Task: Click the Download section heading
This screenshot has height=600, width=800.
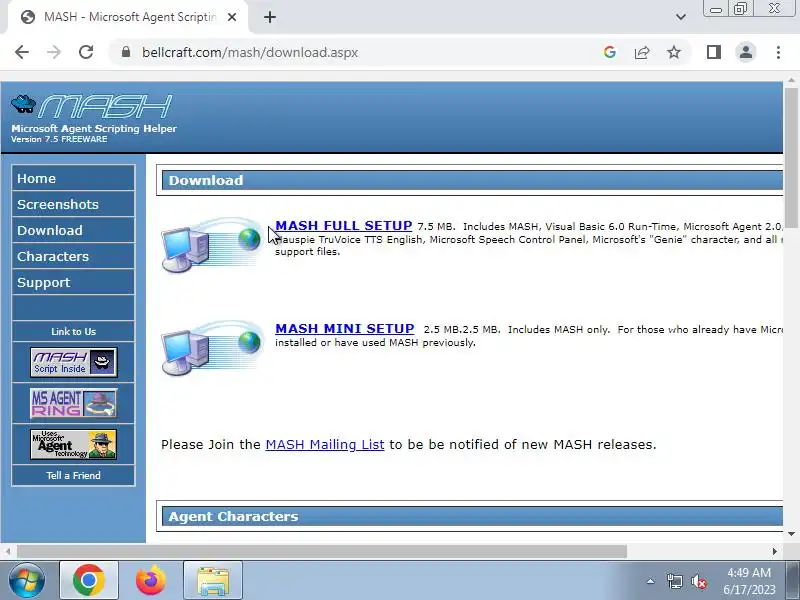Action: pos(206,180)
